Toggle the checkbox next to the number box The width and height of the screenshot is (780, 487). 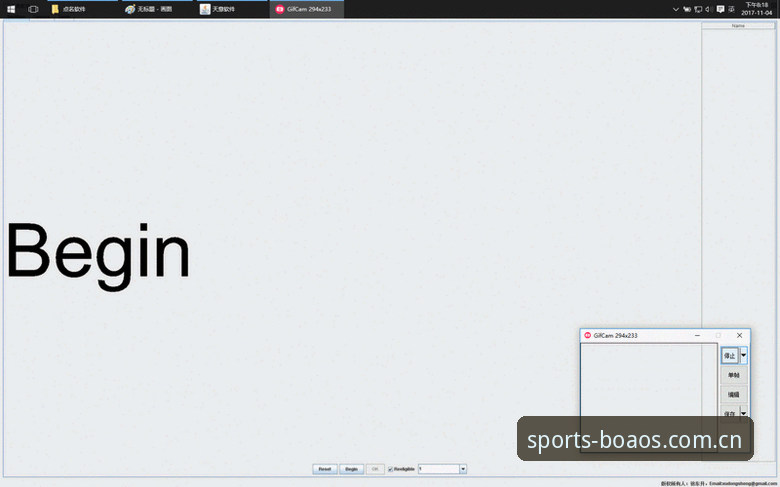[x=390, y=469]
